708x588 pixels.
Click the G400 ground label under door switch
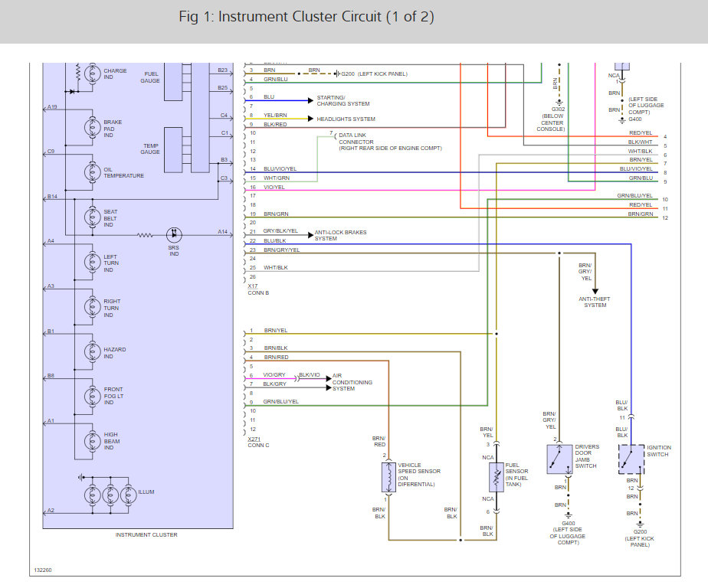[x=568, y=523]
